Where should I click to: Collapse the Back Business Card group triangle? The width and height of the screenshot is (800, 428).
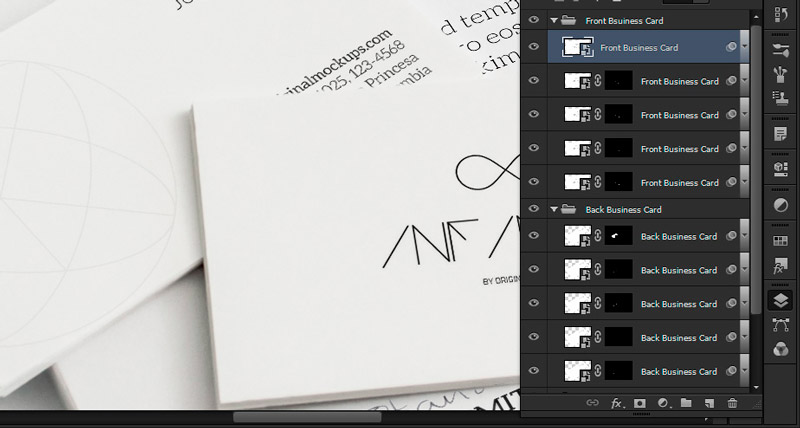(554, 210)
